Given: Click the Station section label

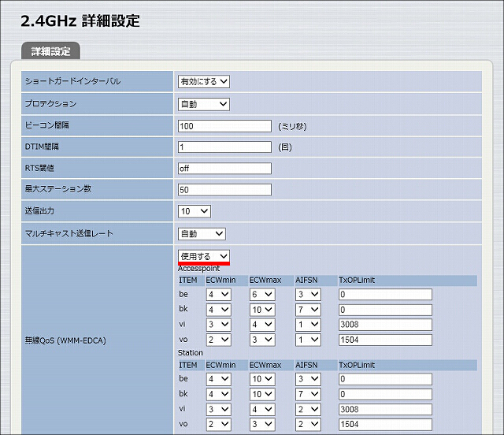Looking at the screenshot, I should pyautogui.click(x=191, y=353).
